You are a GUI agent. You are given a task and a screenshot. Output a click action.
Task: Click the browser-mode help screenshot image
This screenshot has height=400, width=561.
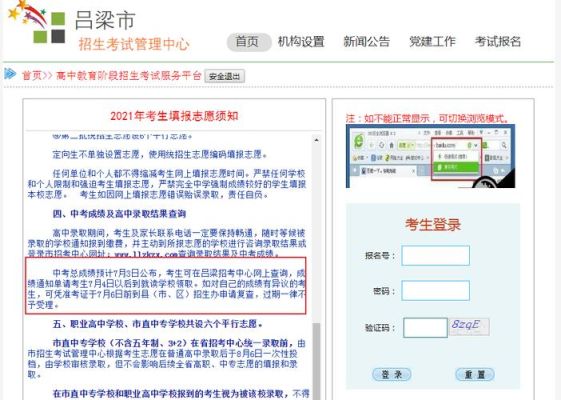click(x=430, y=156)
